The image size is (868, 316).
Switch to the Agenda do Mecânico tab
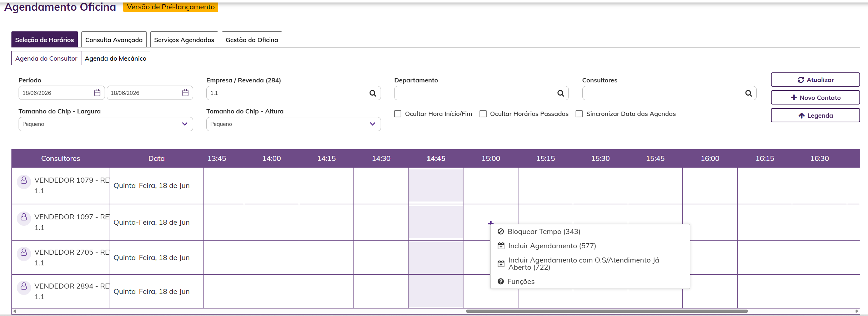click(x=115, y=58)
